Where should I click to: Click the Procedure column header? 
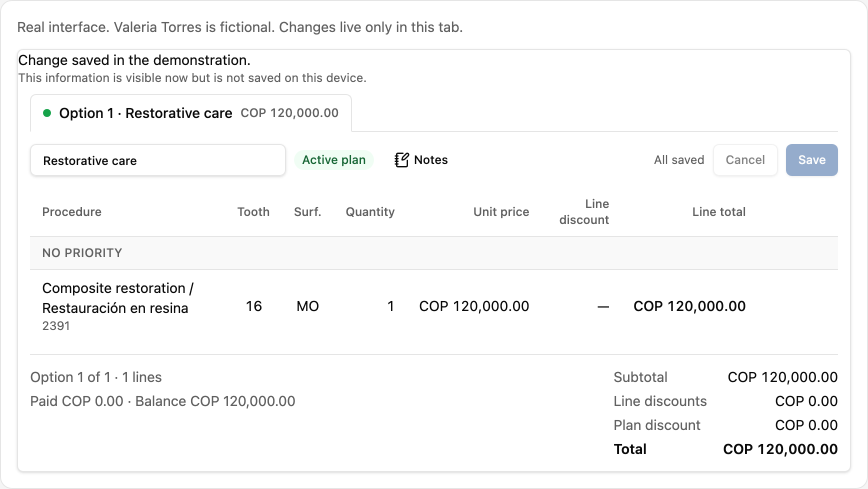72,212
